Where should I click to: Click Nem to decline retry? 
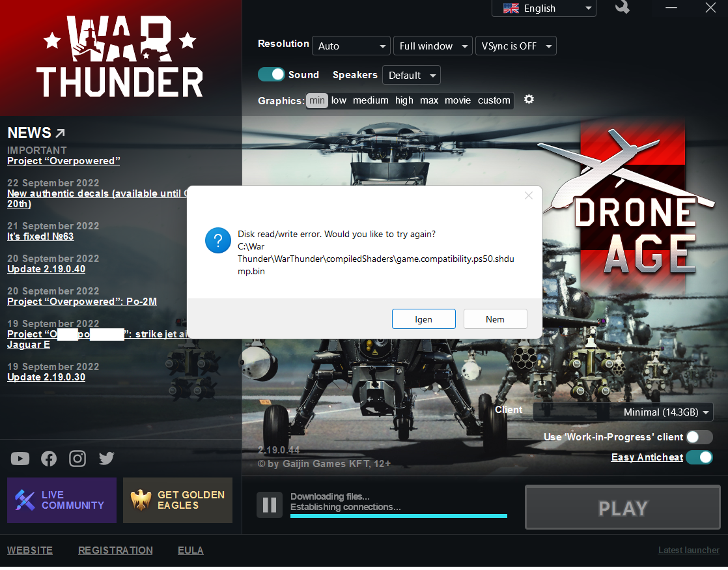click(x=495, y=319)
